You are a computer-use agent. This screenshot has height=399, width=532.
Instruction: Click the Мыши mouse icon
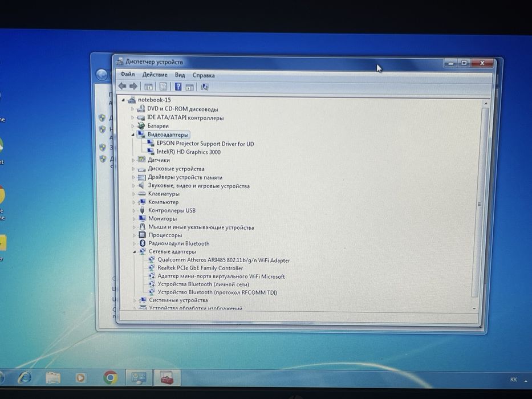pyautogui.click(x=143, y=227)
